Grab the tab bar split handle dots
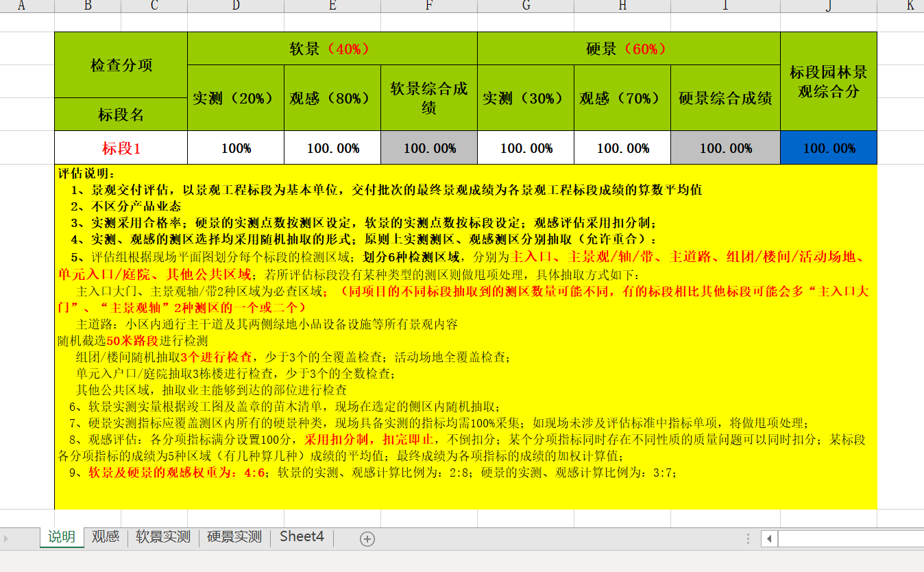 coord(748,538)
